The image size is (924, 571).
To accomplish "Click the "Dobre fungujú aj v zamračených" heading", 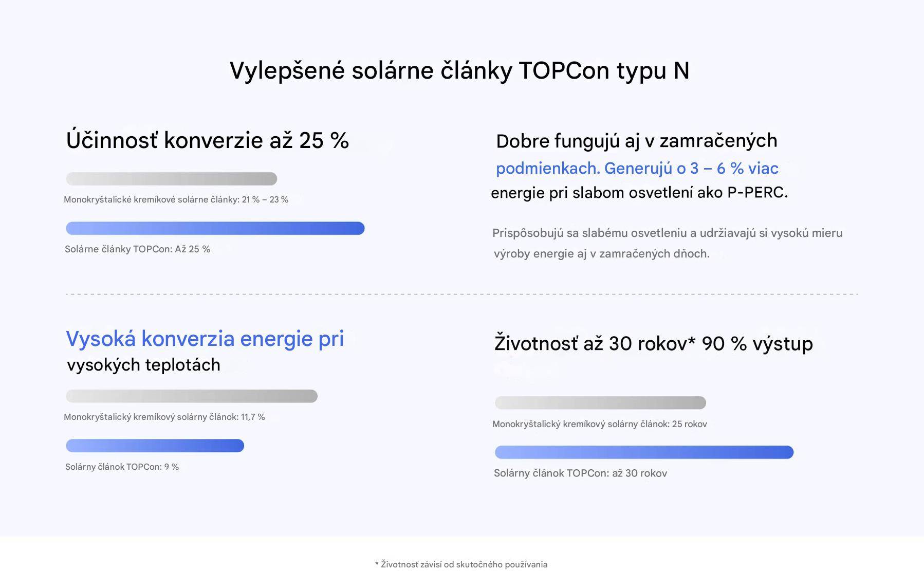I will tap(637, 141).
